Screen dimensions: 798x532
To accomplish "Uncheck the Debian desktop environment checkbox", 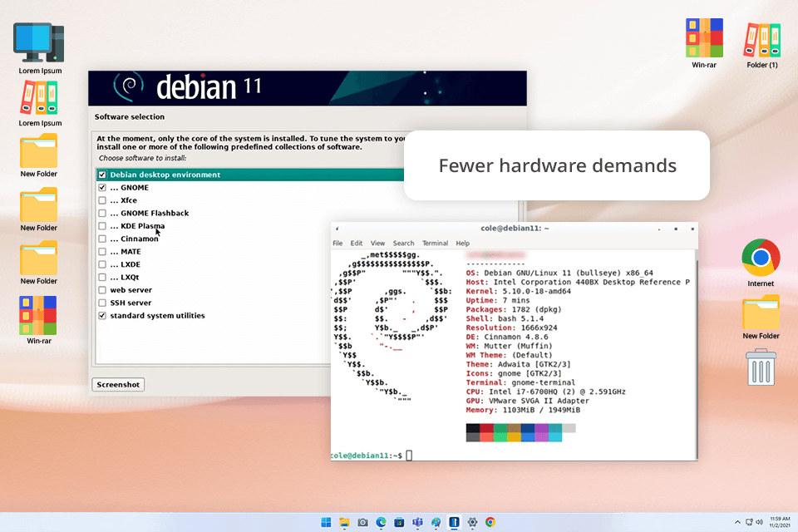I will [x=102, y=175].
